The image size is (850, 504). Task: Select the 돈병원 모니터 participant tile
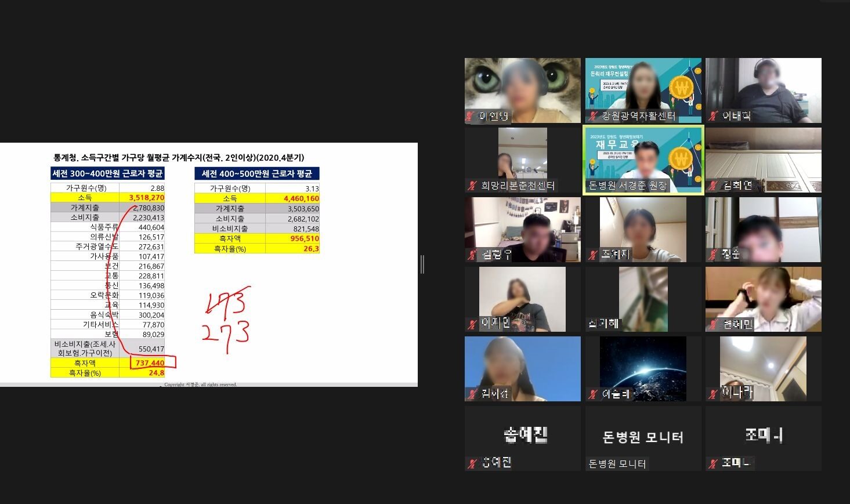[643, 438]
